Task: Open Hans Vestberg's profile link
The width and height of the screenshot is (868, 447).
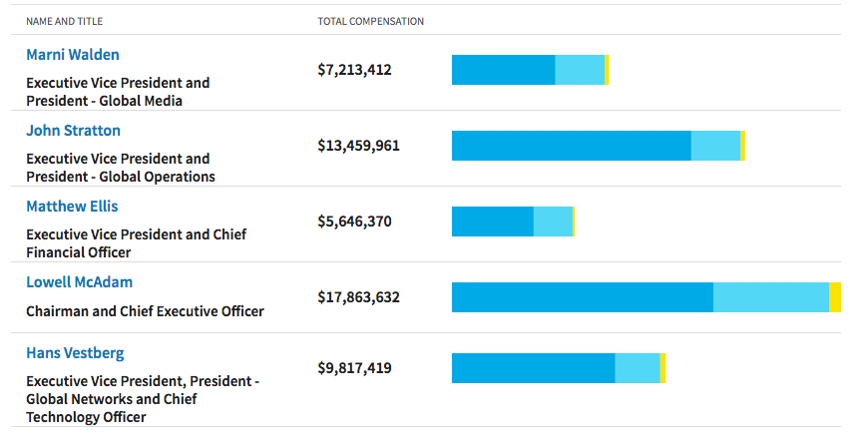Action: tap(75, 353)
